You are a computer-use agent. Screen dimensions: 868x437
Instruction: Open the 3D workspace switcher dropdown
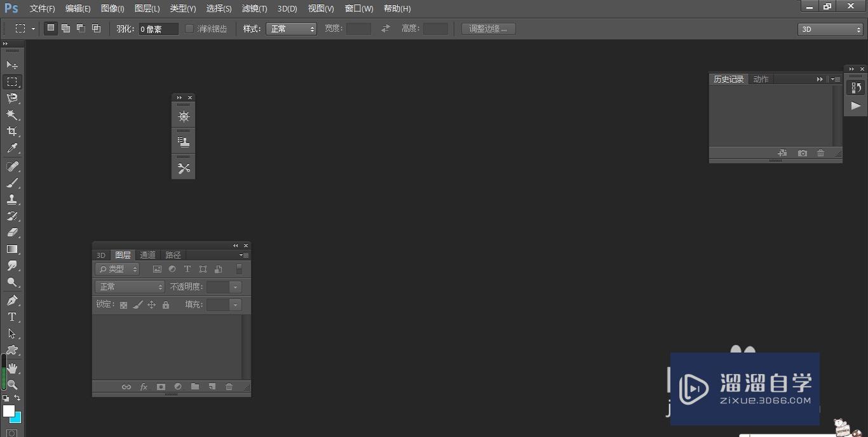point(830,29)
